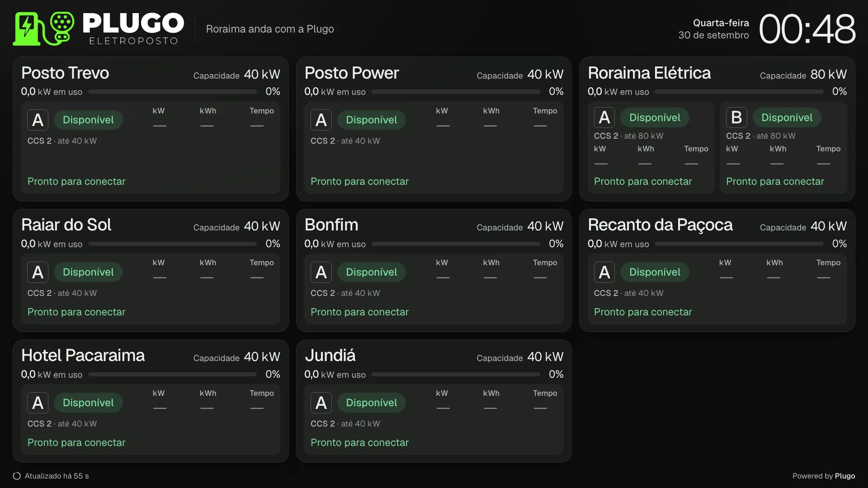The width and height of the screenshot is (868, 488).
Task: Open the Raiar do Sol station title
Action: (x=66, y=225)
